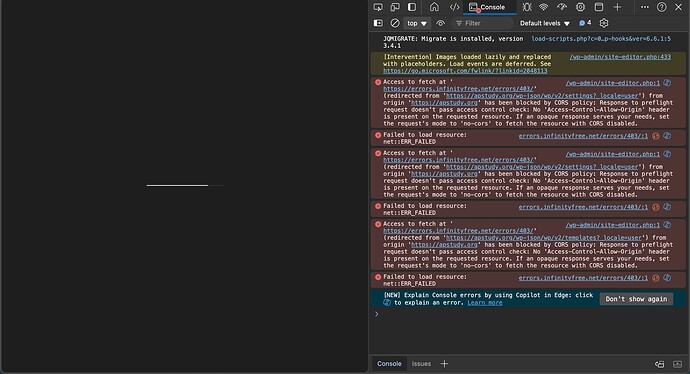
Task: Click the rightmost collapse quick view icon at bottom
Action: coord(678,364)
